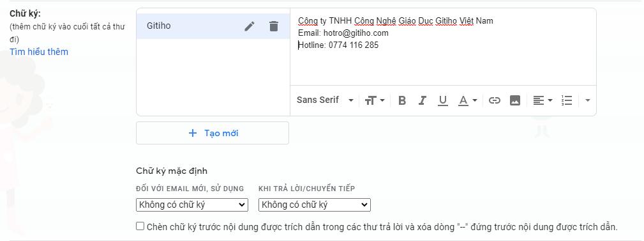The height and width of the screenshot is (241, 644).
Task: Open the Sans Serif font dropdown
Action: click(325, 100)
